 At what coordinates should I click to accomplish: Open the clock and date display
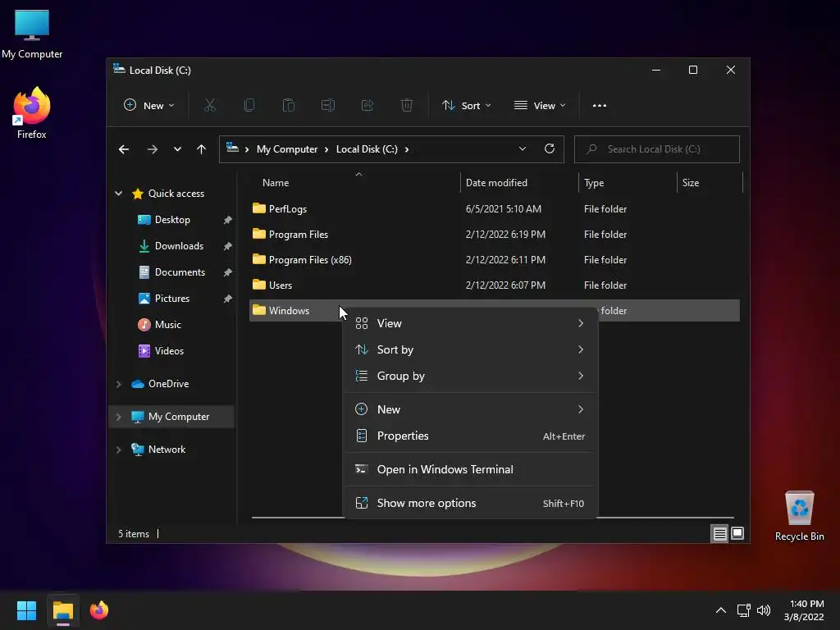pos(804,610)
